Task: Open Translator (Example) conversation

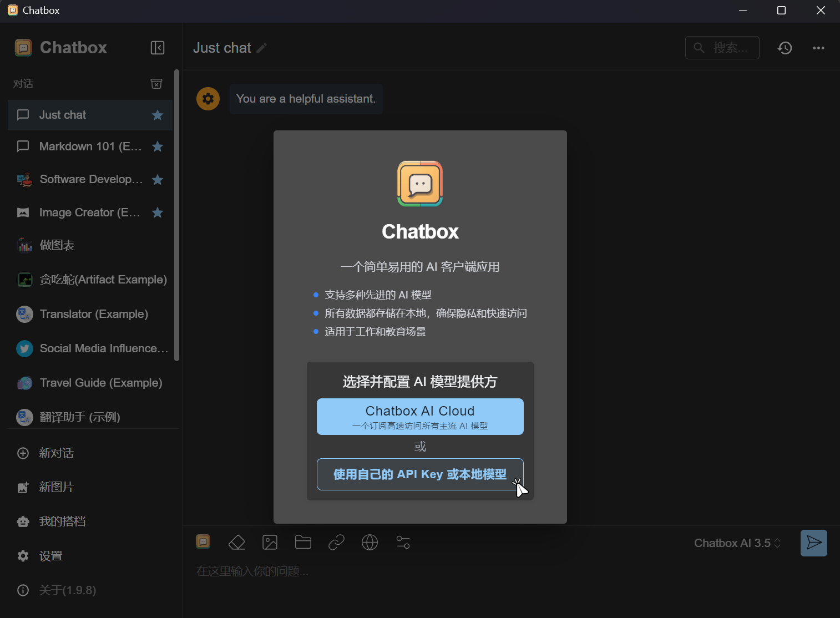Action: [x=90, y=314]
